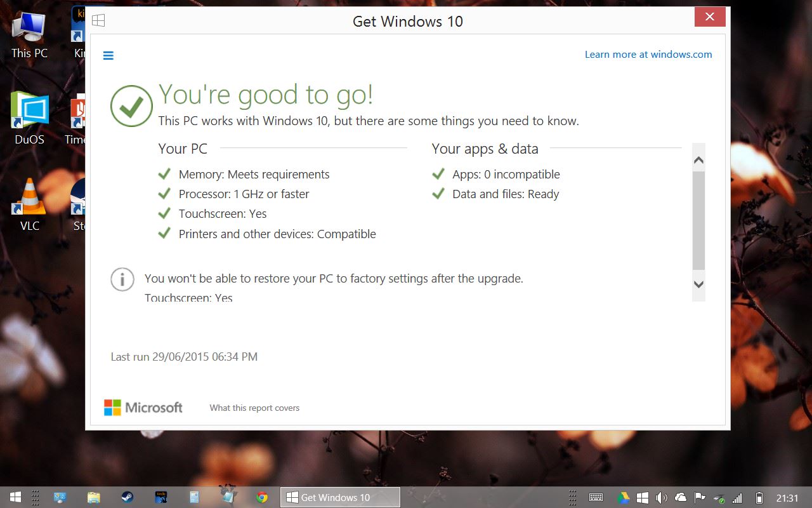Viewport: 812px width, 508px height.
Task: Click the Get Windows 10 taskbar button
Action: (x=340, y=498)
